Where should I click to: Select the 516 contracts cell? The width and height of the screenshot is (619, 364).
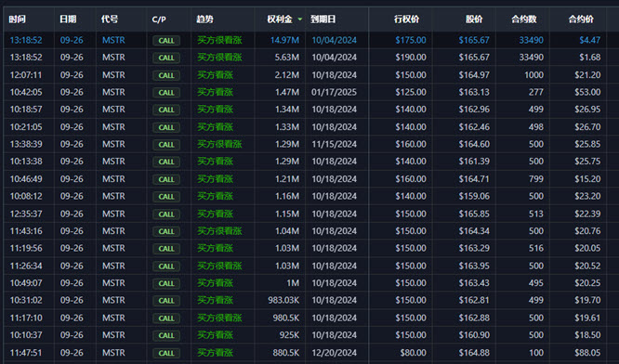point(536,249)
